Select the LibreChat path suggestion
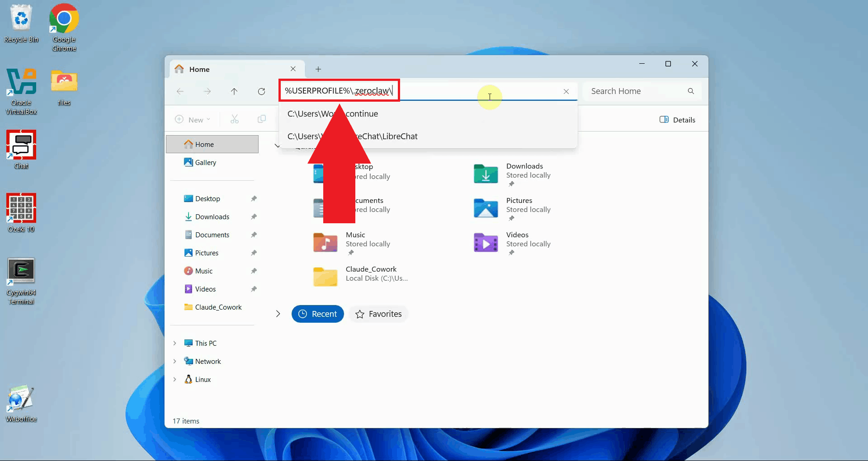Screen dimensions: 868x461 tap(428, 136)
